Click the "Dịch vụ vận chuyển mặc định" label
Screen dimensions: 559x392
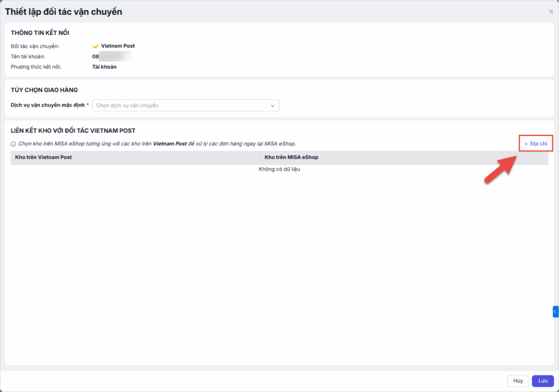coord(48,105)
